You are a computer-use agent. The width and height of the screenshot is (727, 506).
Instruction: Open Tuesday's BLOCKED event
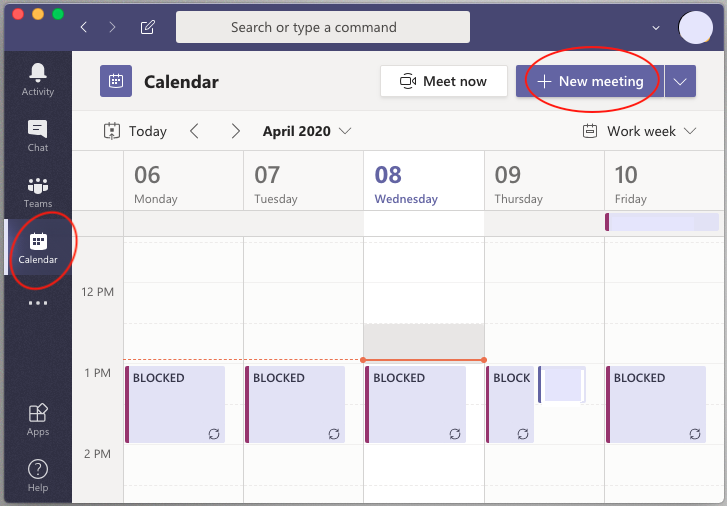coord(295,404)
